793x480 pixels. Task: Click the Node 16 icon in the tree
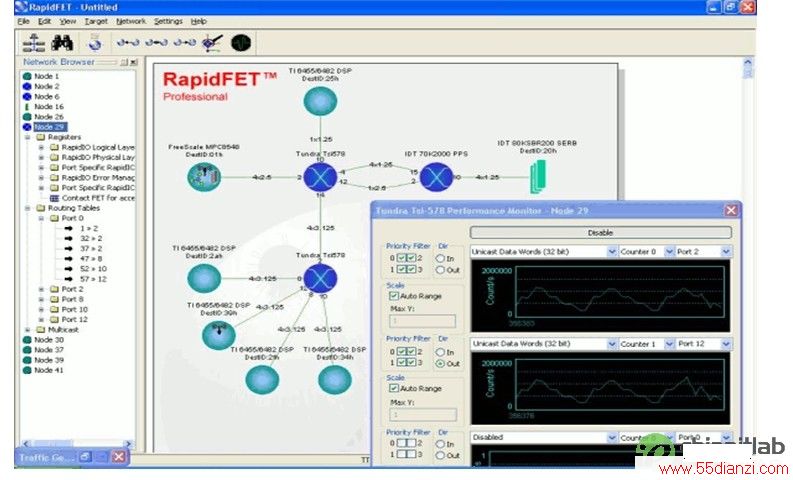(27, 106)
